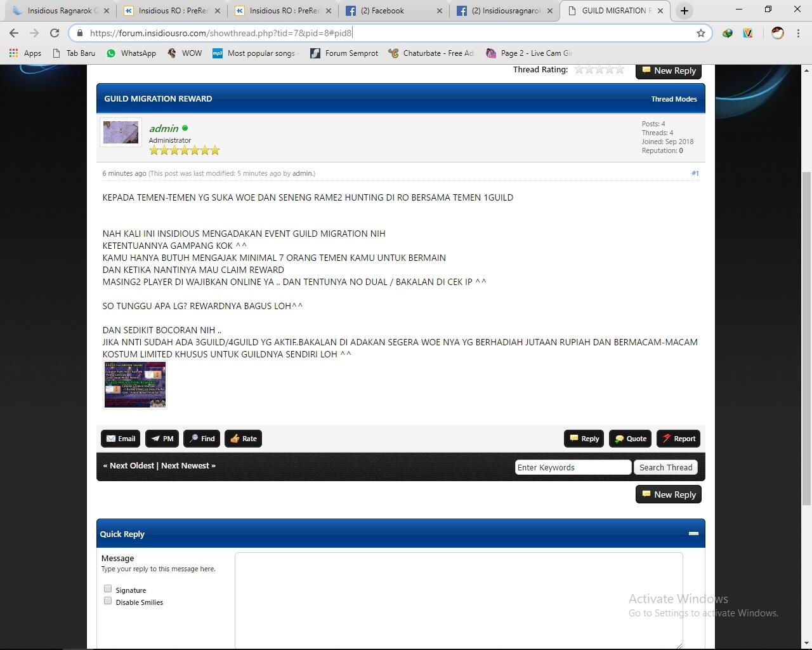This screenshot has height=650, width=812.
Task: Click the Quick Reply message textarea
Action: pos(459,600)
